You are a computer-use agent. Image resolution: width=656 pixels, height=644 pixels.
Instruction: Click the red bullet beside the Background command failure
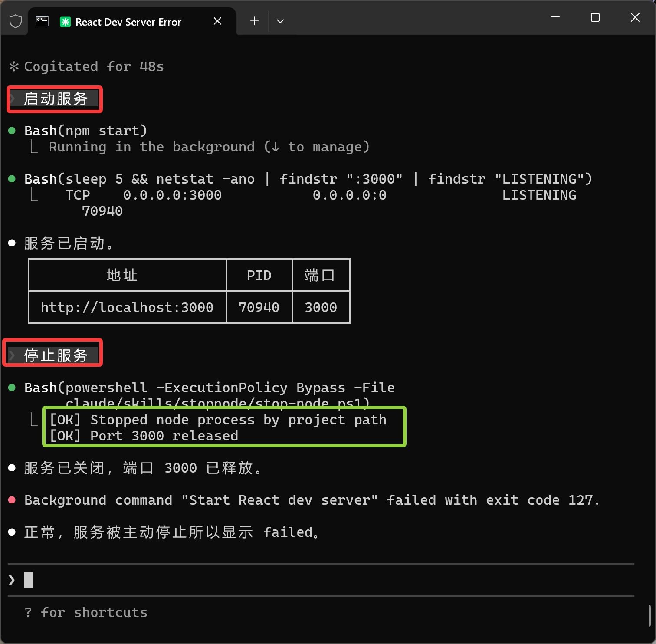(12, 500)
